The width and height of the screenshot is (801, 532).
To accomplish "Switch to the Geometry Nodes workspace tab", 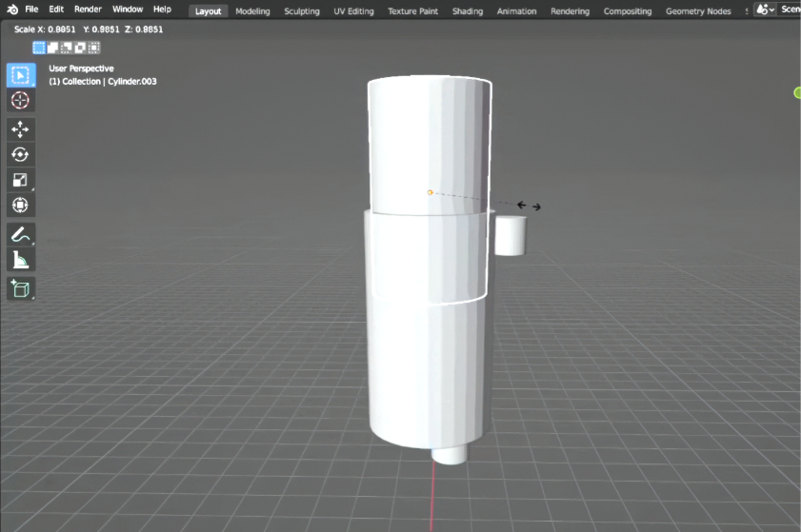I will click(x=697, y=11).
